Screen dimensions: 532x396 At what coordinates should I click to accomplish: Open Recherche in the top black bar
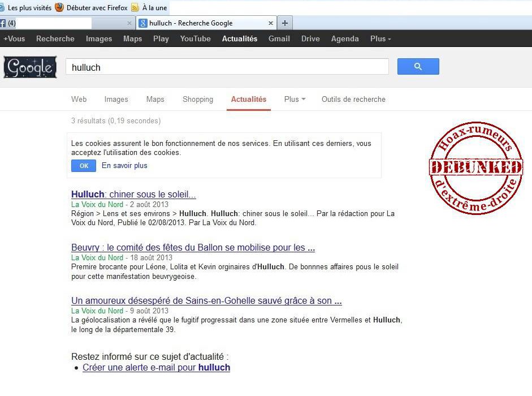point(55,38)
